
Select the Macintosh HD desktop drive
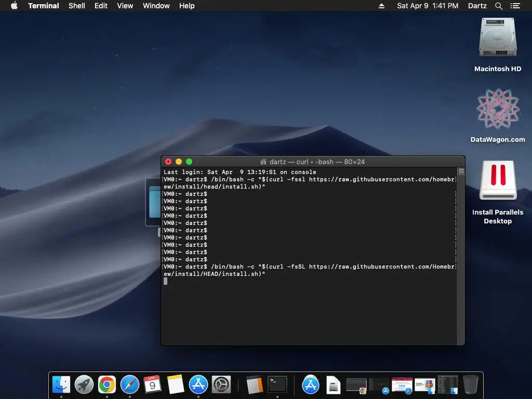(498, 37)
